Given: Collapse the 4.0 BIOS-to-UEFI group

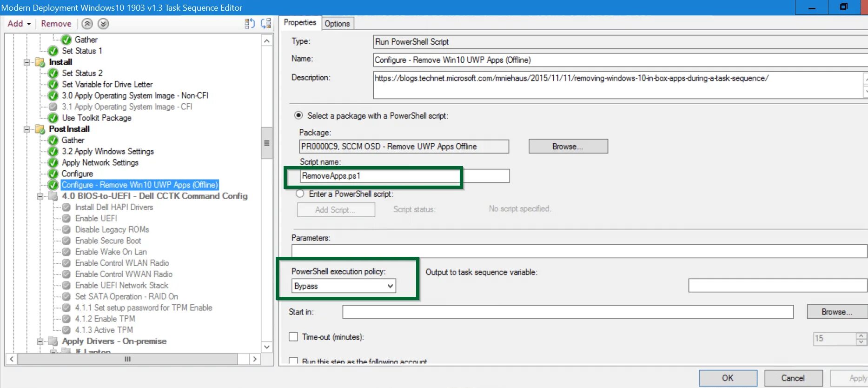Looking at the screenshot, I should (x=40, y=196).
